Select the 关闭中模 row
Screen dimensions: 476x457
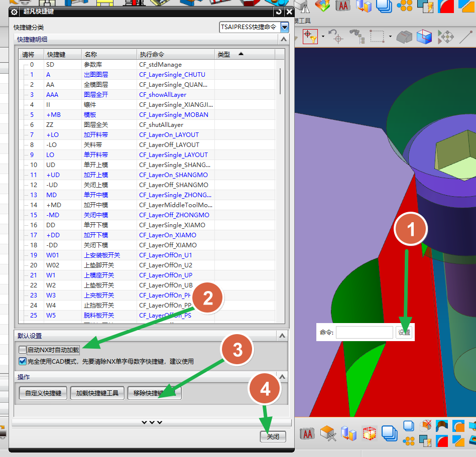click(147, 215)
